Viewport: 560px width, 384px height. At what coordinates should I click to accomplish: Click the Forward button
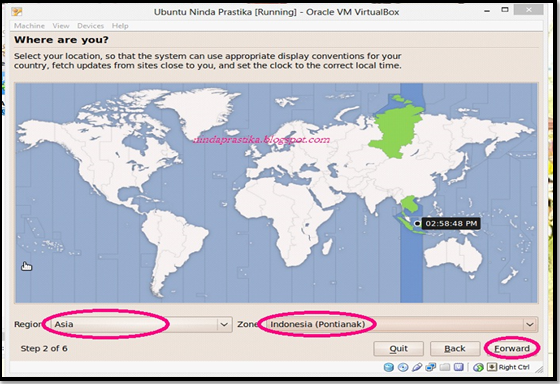click(x=512, y=348)
